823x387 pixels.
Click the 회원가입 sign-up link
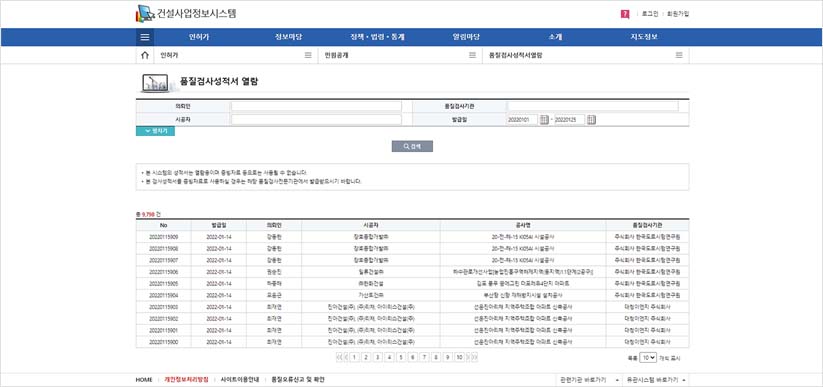678,14
